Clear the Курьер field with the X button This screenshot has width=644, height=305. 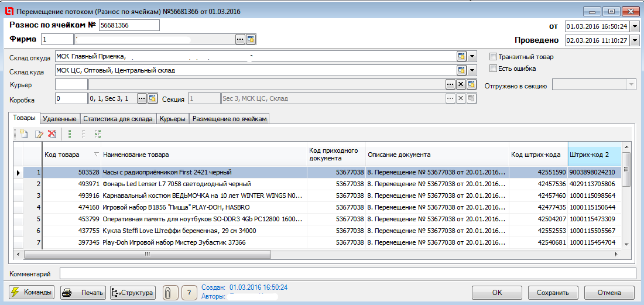(461, 85)
